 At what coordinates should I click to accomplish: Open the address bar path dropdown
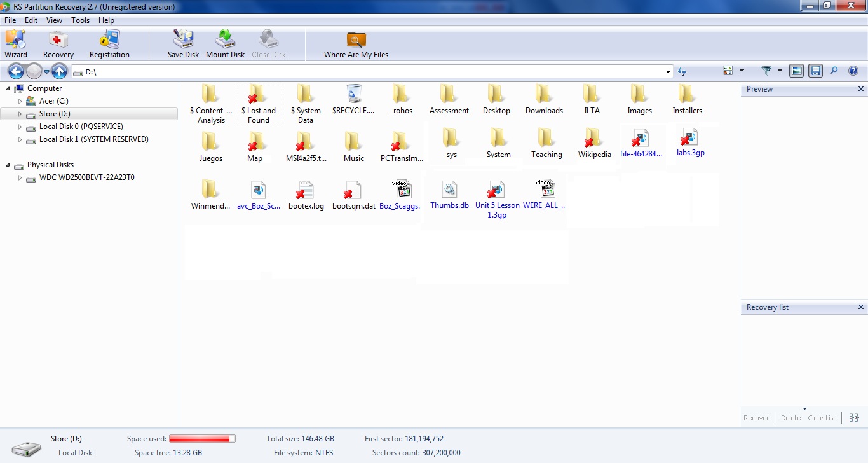pos(667,72)
